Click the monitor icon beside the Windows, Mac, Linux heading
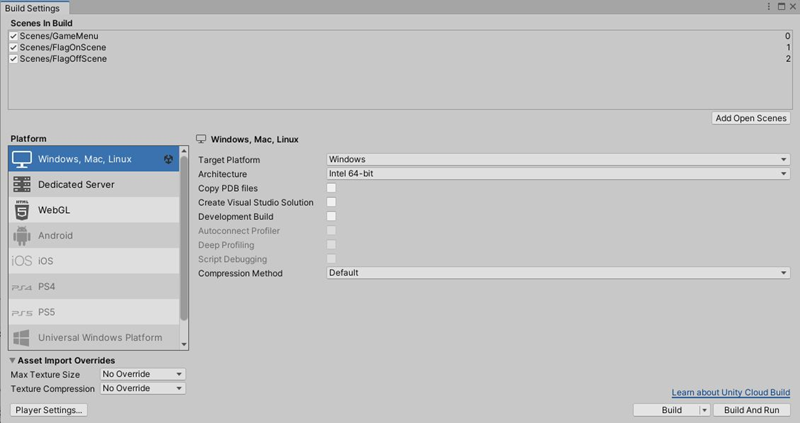 pyautogui.click(x=201, y=139)
